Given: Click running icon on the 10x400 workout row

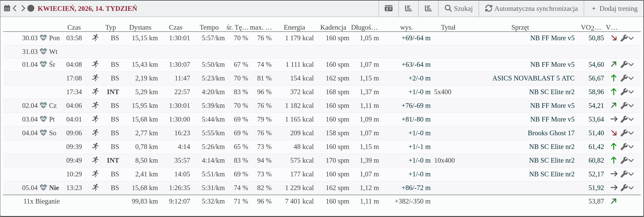Looking at the screenshot, I should click(95, 160).
